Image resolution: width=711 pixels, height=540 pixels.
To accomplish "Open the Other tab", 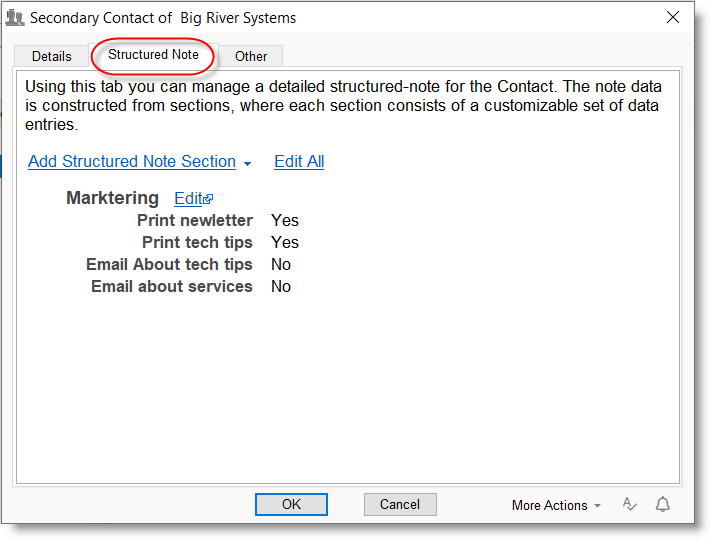I will pos(251,56).
